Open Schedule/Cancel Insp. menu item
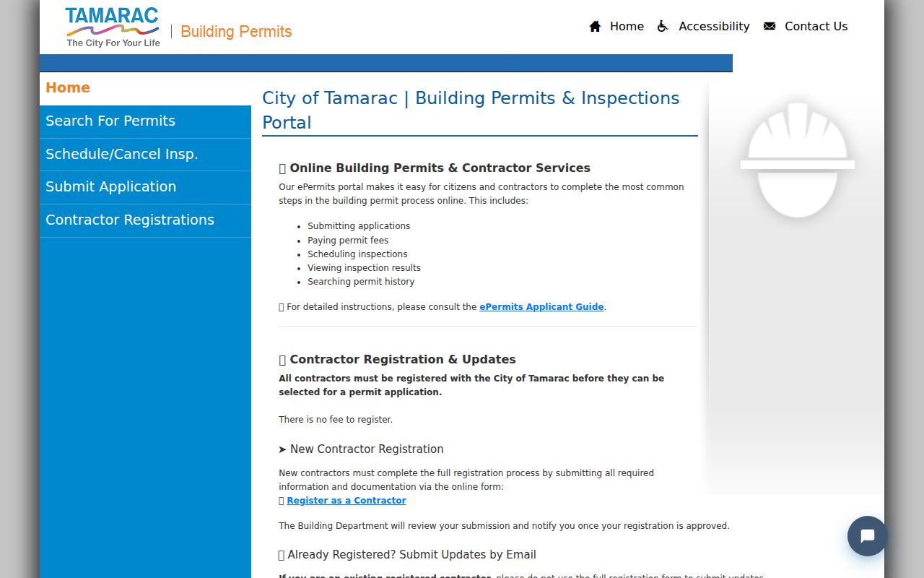The width and height of the screenshot is (924, 578). point(145,155)
